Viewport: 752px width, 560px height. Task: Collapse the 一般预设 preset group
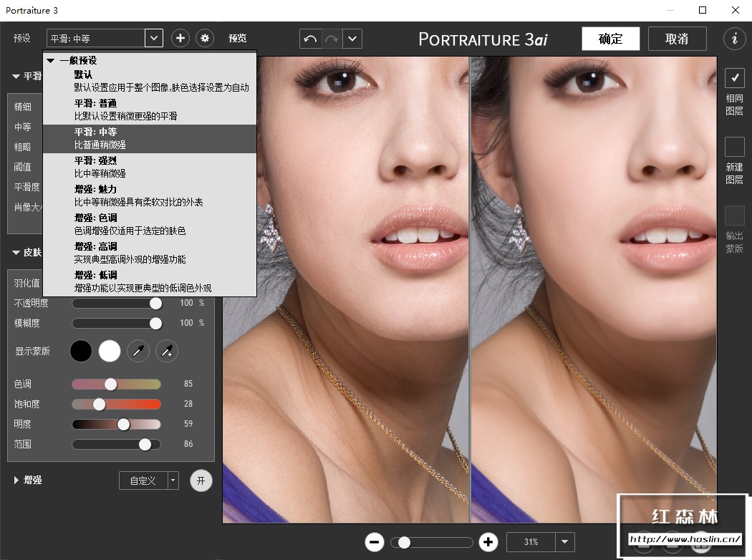(50, 61)
